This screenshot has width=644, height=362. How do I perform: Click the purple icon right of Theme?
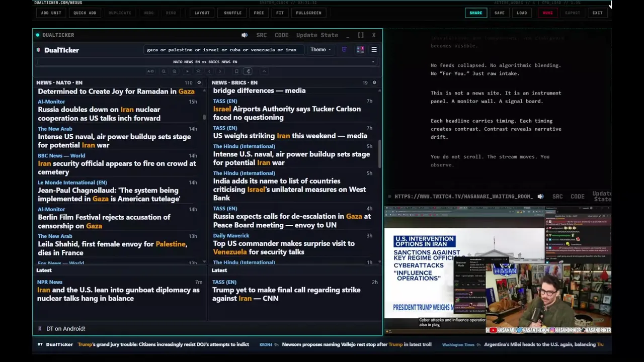tap(344, 50)
